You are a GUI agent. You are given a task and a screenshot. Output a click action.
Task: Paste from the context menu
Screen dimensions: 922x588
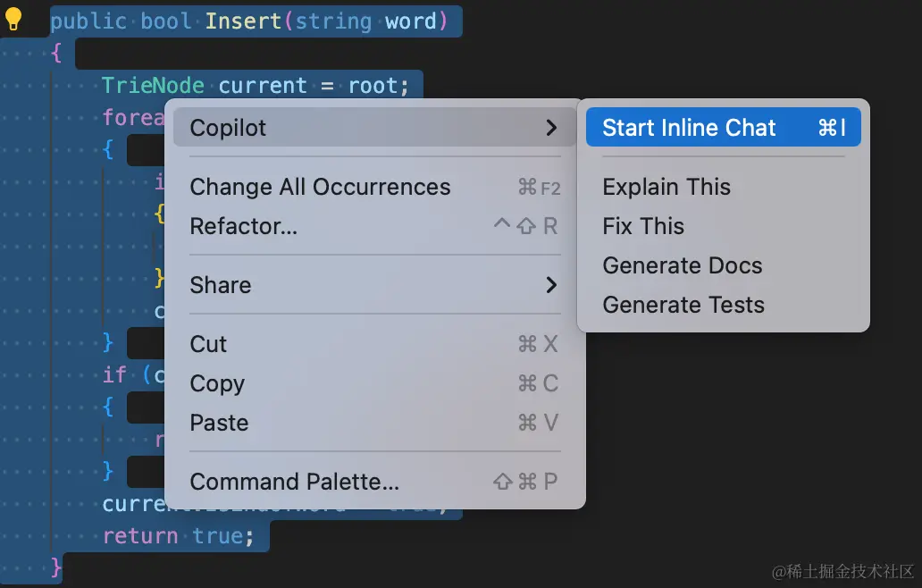(219, 423)
